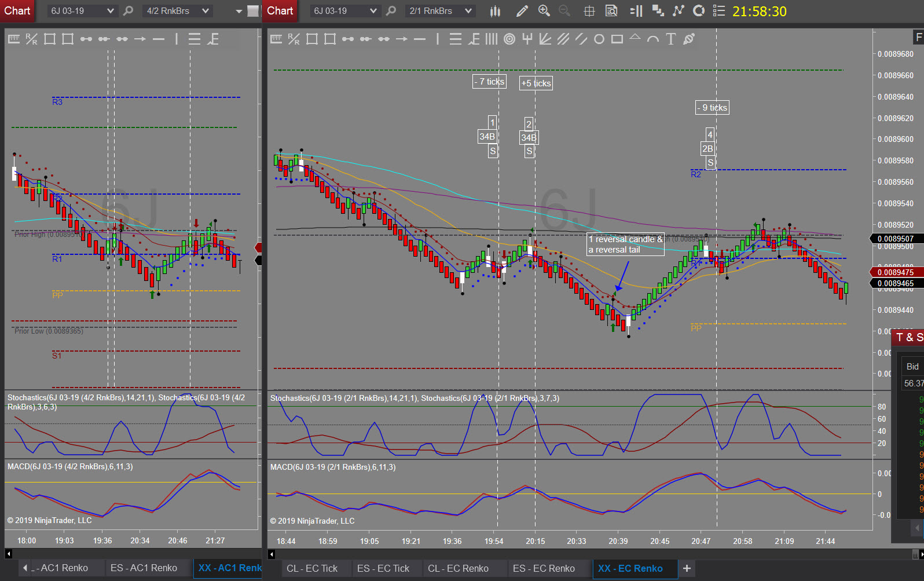Select concentric circles Fibonacci tool
Screen dimensions: 924x581
click(x=509, y=39)
